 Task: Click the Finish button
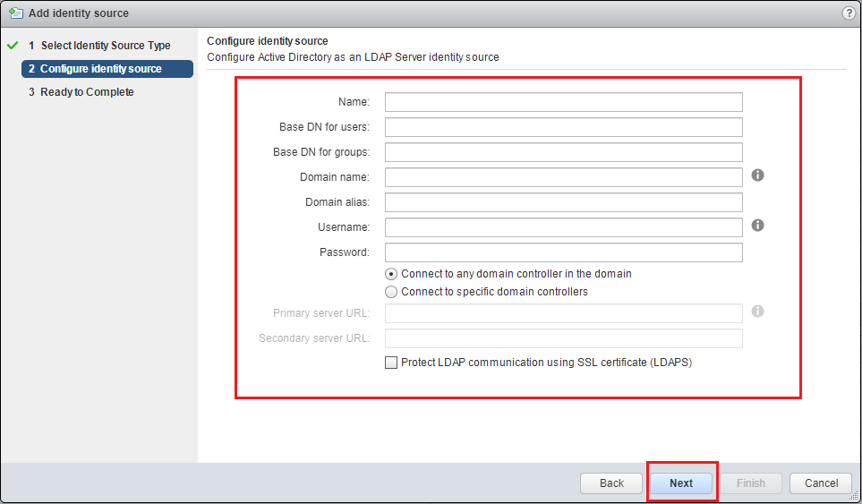751,483
